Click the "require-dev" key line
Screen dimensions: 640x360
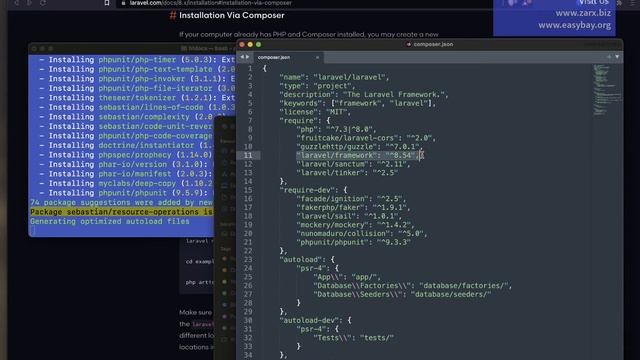point(313,190)
